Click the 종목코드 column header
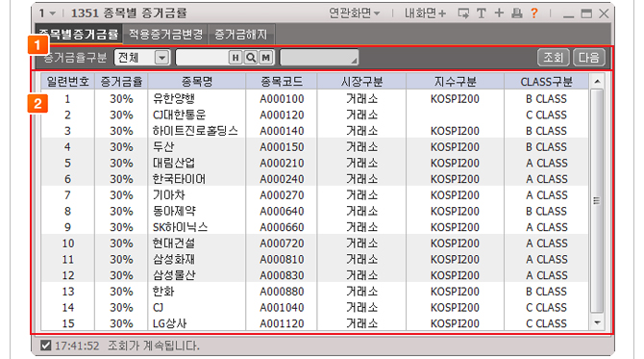Screen dimensions: 644x359 click(282, 82)
